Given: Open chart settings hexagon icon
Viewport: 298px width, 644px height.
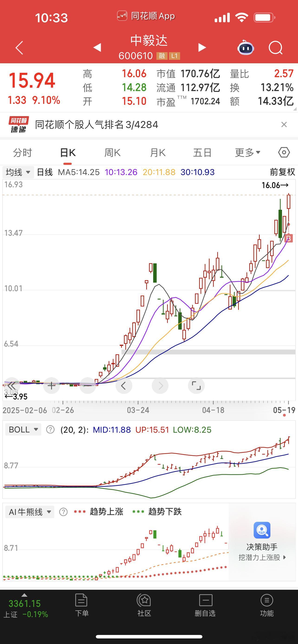Looking at the screenshot, I should tap(284, 152).
